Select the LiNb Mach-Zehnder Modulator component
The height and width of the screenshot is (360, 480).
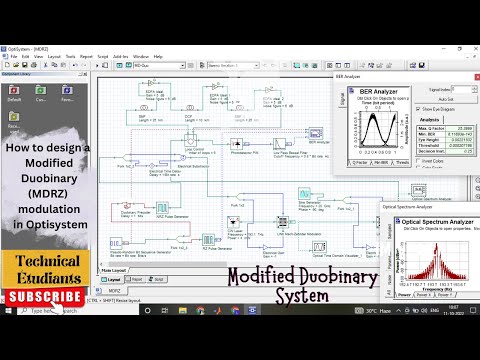[283, 222]
